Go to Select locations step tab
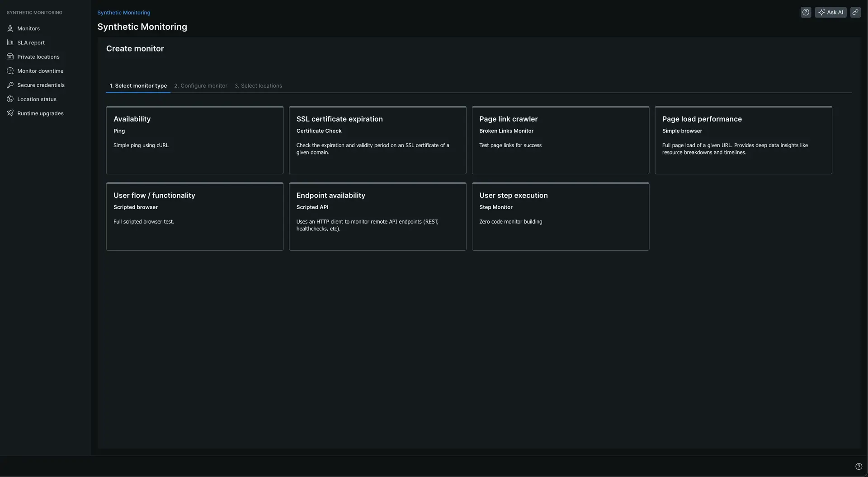 pyautogui.click(x=258, y=86)
